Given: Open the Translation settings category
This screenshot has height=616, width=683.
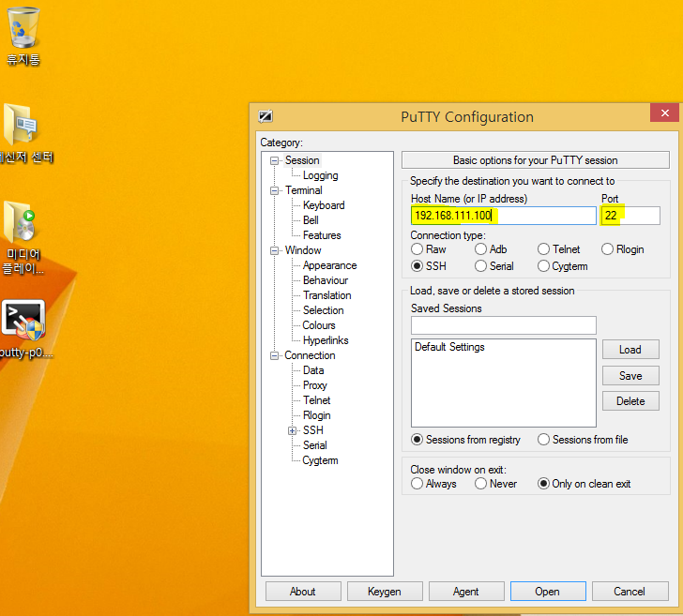Looking at the screenshot, I should [327, 295].
